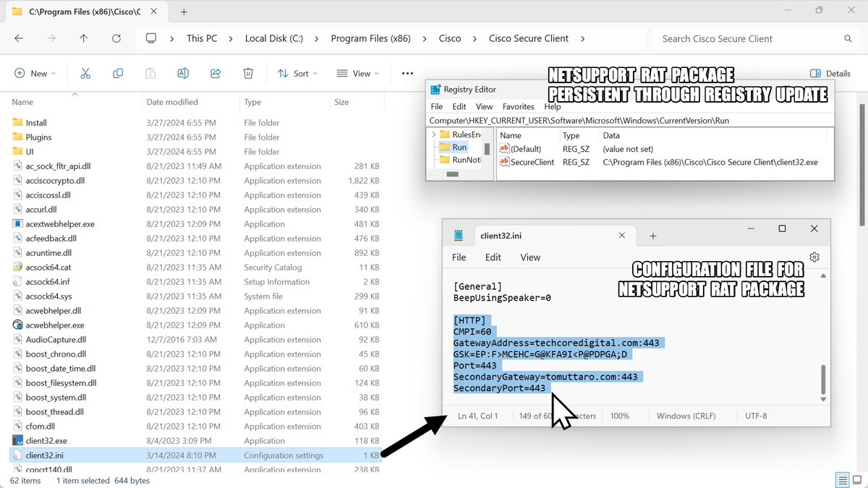The image size is (868, 488).
Task: Select the Delete trash icon
Action: pyautogui.click(x=247, y=73)
